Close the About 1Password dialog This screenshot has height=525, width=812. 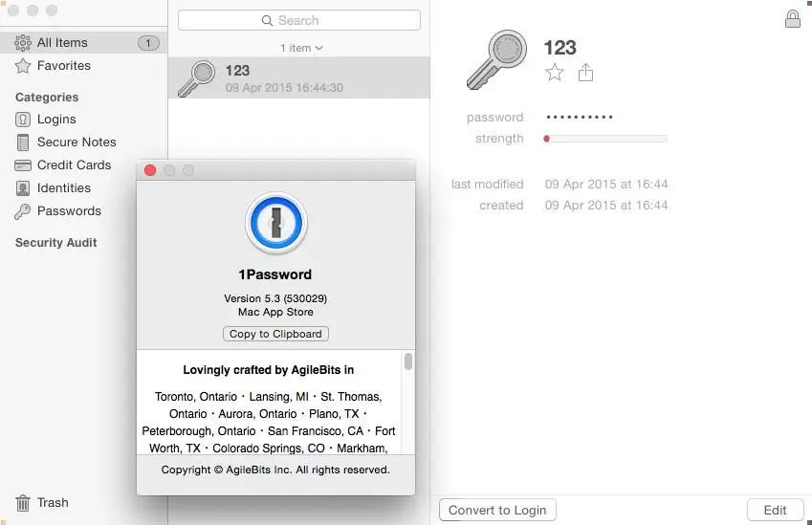(x=150, y=170)
